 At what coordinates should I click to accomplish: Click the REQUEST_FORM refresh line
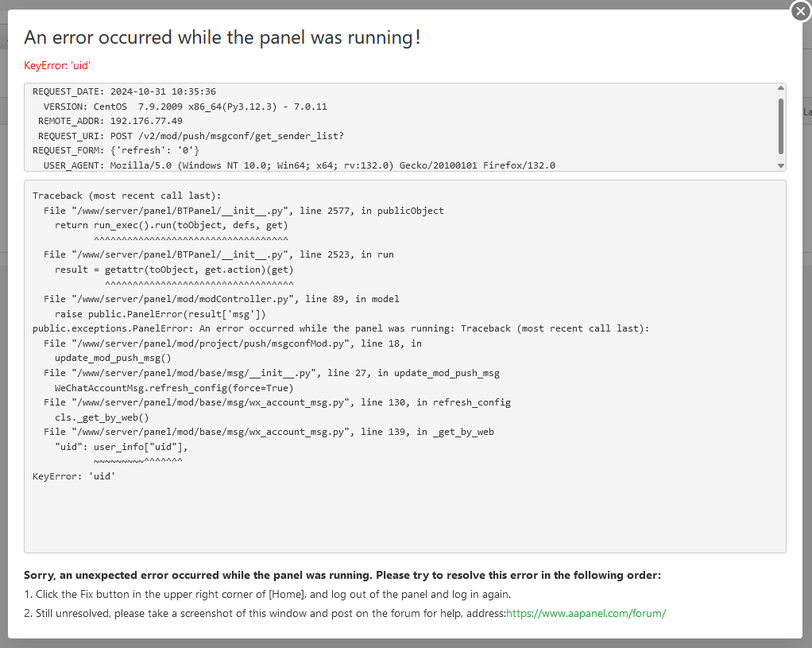point(116,150)
